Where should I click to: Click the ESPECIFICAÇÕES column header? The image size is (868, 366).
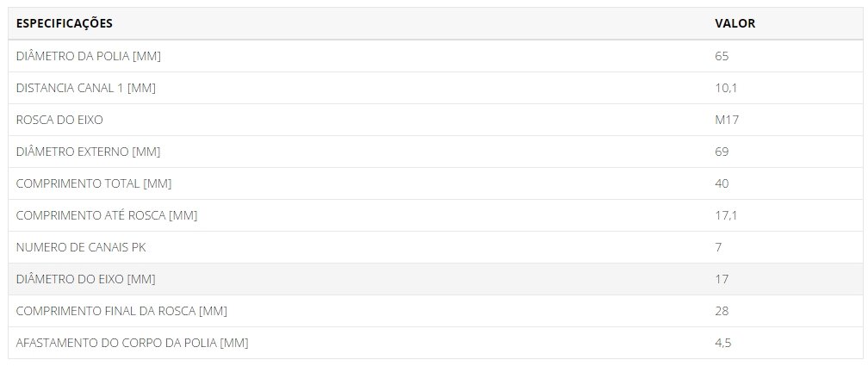tap(65, 23)
